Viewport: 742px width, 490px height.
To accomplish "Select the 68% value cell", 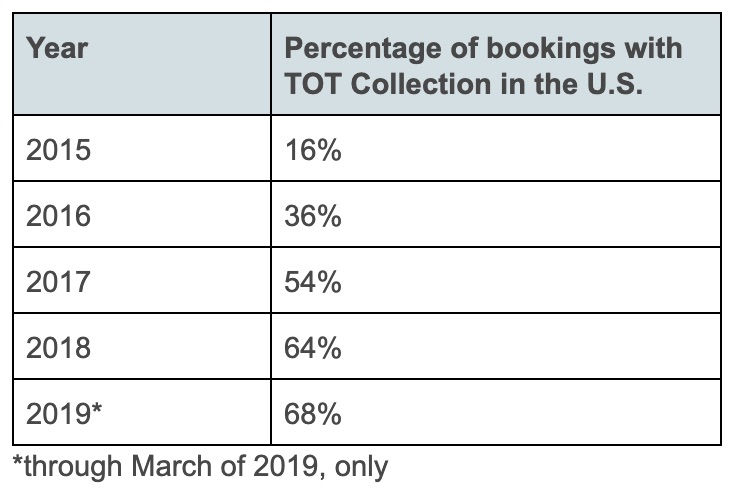I will click(313, 413).
